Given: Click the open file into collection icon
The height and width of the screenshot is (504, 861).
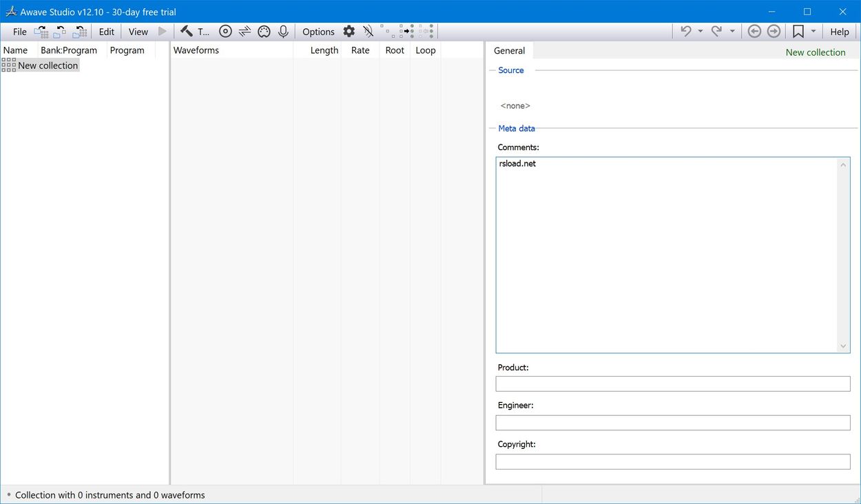Looking at the screenshot, I should pos(41,32).
